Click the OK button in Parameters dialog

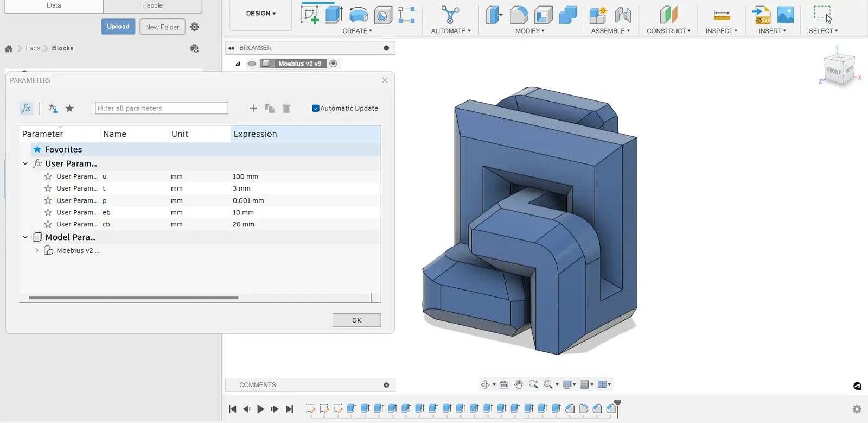(x=356, y=320)
